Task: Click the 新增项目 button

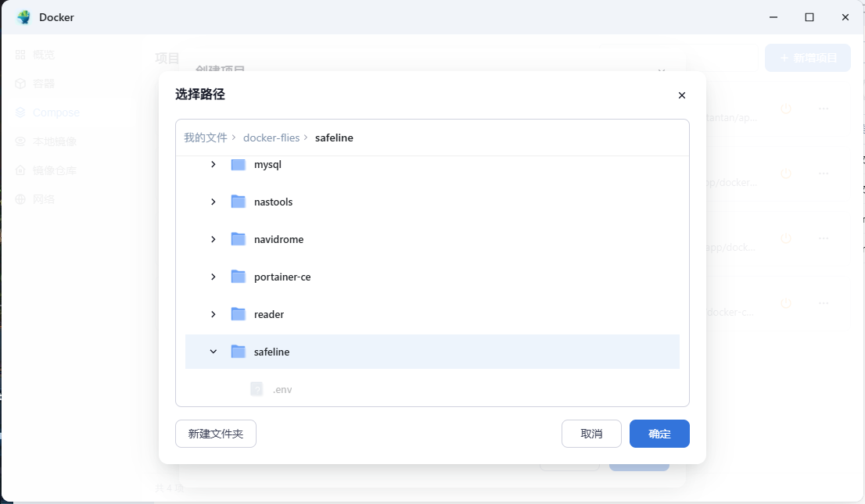Action: point(808,58)
